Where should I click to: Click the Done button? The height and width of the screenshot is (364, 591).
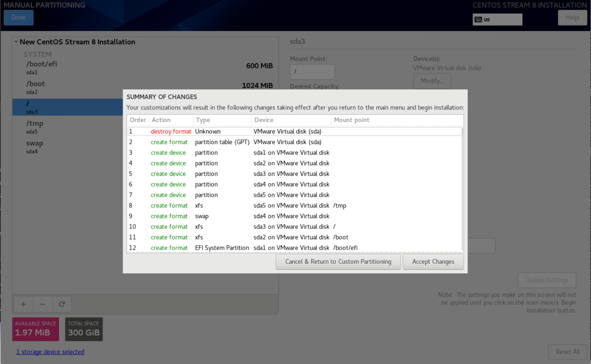[x=19, y=18]
